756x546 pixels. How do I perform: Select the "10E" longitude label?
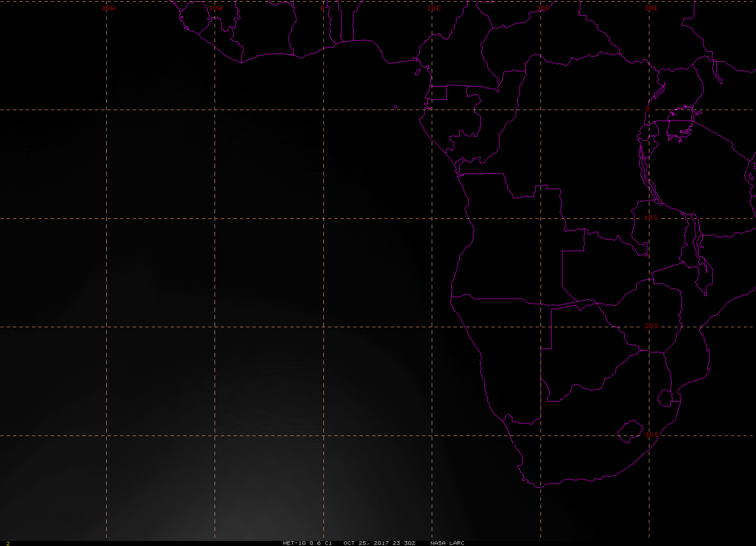coord(434,8)
